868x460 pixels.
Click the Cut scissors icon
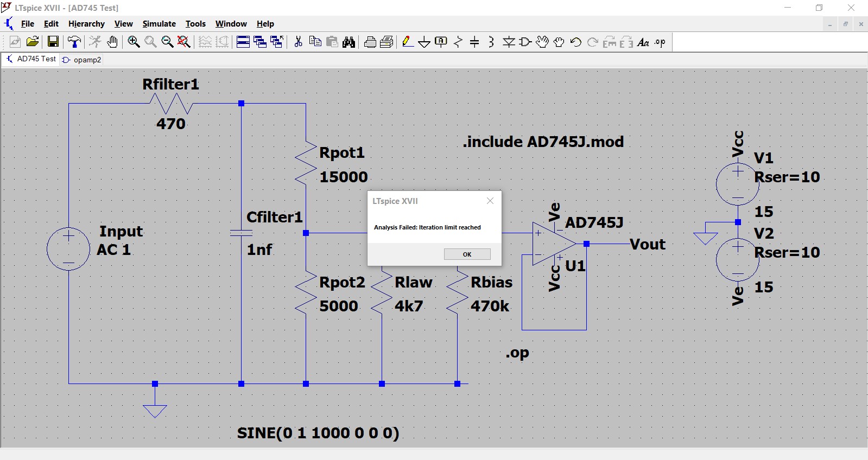pyautogui.click(x=298, y=42)
